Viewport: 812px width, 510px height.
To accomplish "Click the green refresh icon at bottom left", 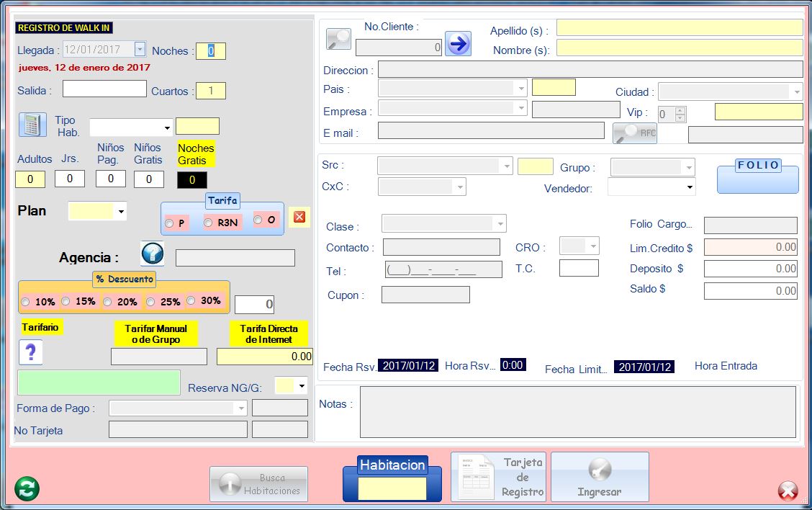I will 27,489.
